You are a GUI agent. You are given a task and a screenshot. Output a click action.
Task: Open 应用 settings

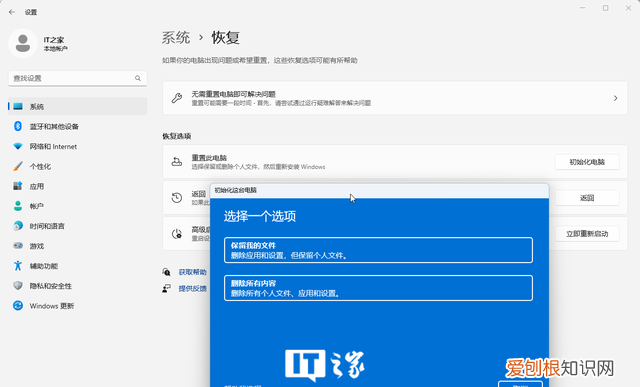click(78, 186)
